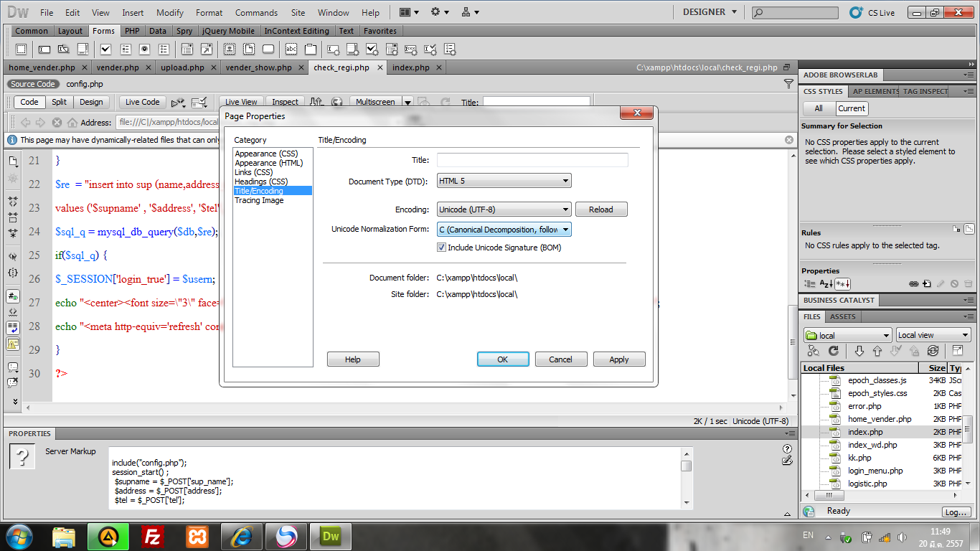Image resolution: width=980 pixels, height=551 pixels.
Task: Switch to the Spry insert tab
Action: tap(184, 31)
